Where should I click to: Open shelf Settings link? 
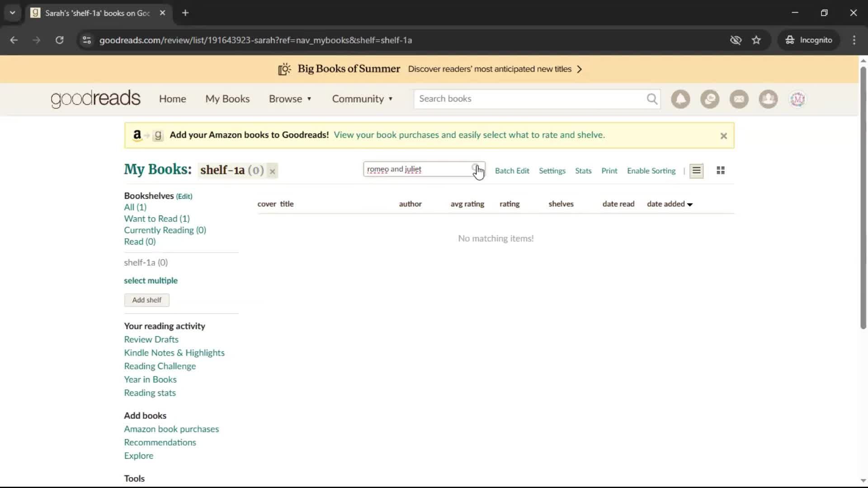[x=552, y=171]
